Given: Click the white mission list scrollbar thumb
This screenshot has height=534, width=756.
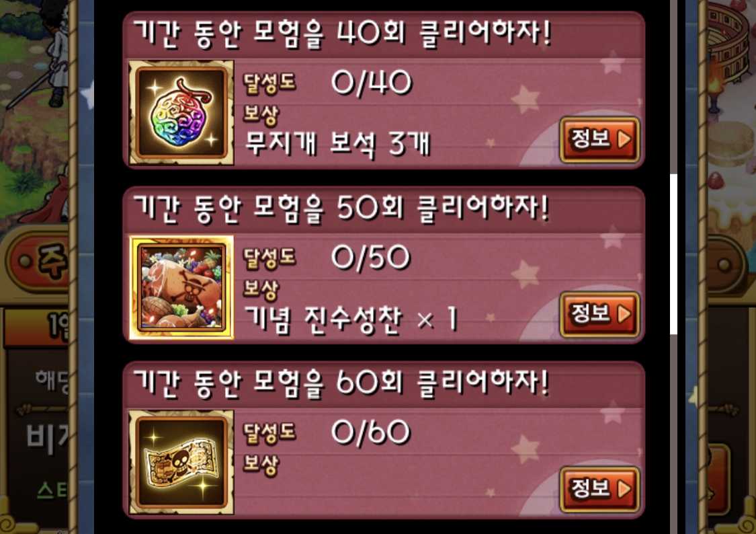Looking at the screenshot, I should [x=673, y=254].
